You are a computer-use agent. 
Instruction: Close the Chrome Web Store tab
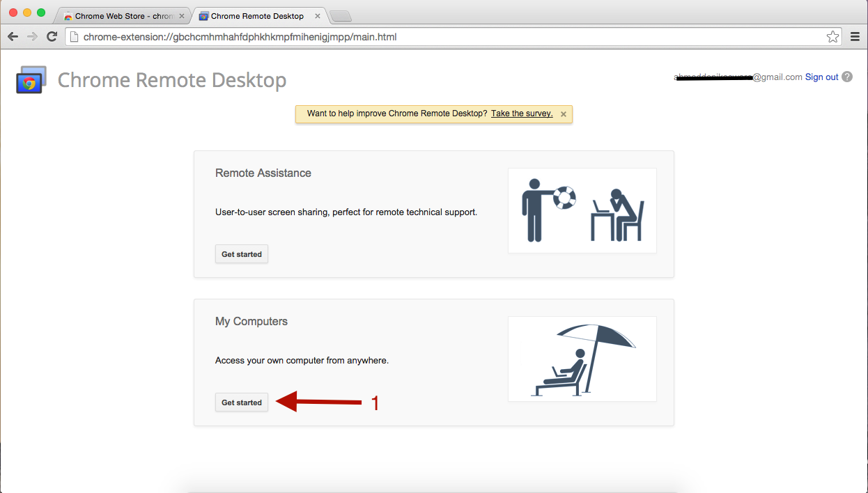[x=182, y=16]
